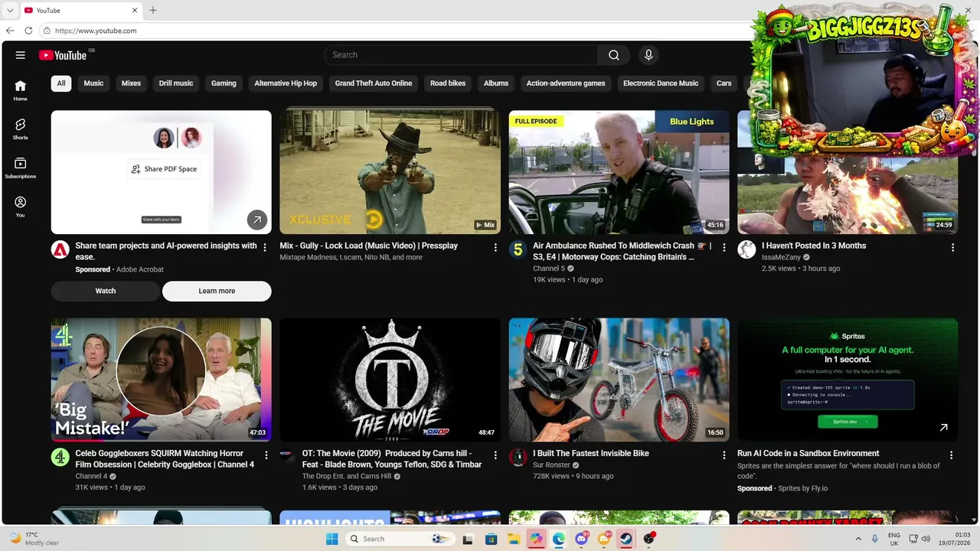This screenshot has height=551, width=980.
Task: Click the Learn more button
Action: [217, 291]
